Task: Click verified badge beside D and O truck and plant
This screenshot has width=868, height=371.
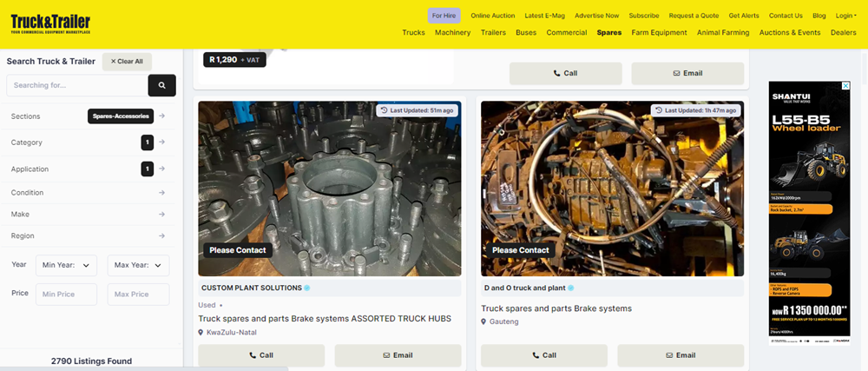Action: tap(571, 288)
